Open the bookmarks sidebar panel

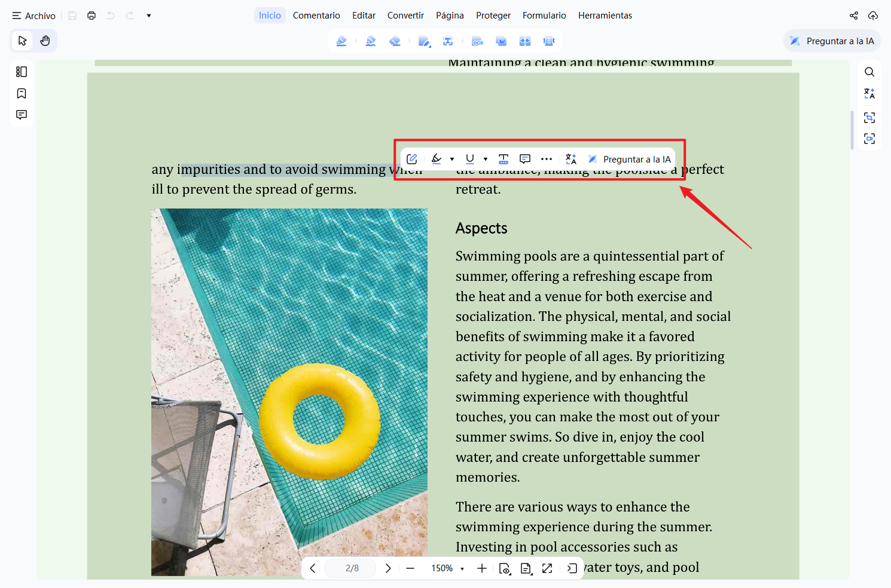(x=22, y=93)
